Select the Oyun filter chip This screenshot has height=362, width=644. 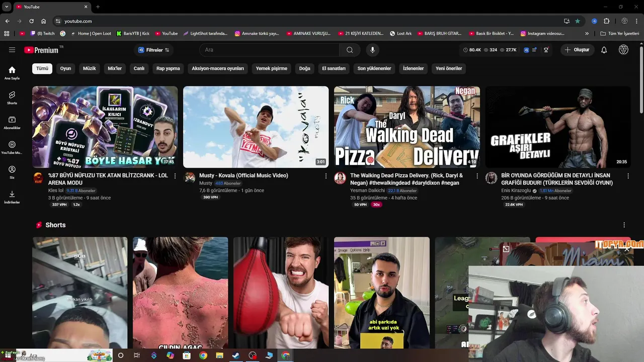click(66, 68)
